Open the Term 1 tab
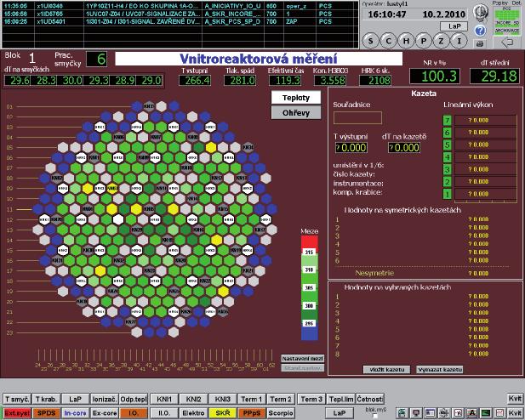This screenshot has width=525, height=420. coord(252,399)
